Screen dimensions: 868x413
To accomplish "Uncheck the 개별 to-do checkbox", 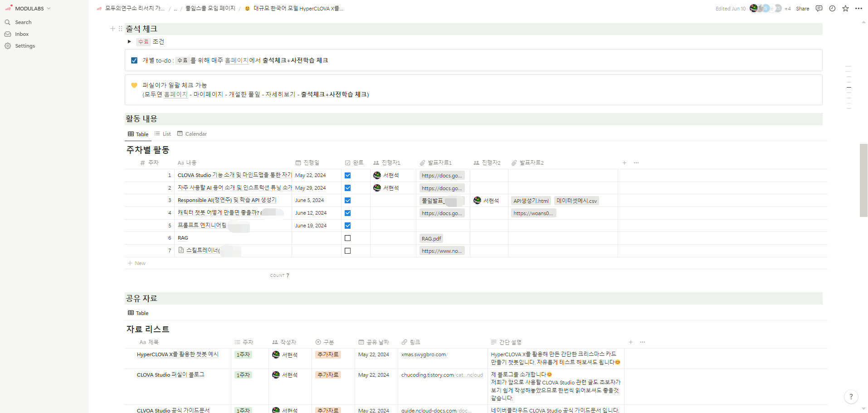I will coord(134,60).
